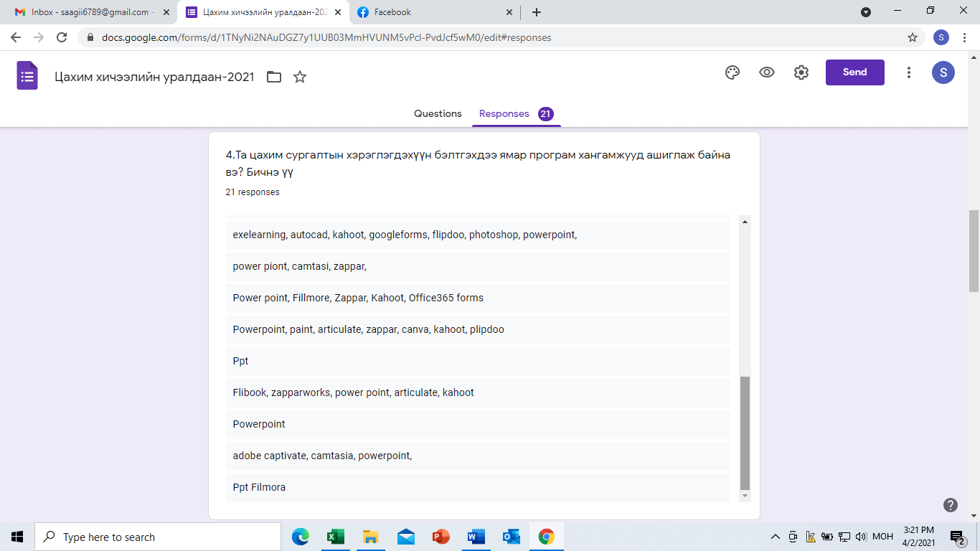Select the Цахим хичээлийн уралдаан browser tab
The height and width of the screenshot is (551, 980).
[x=263, y=12]
